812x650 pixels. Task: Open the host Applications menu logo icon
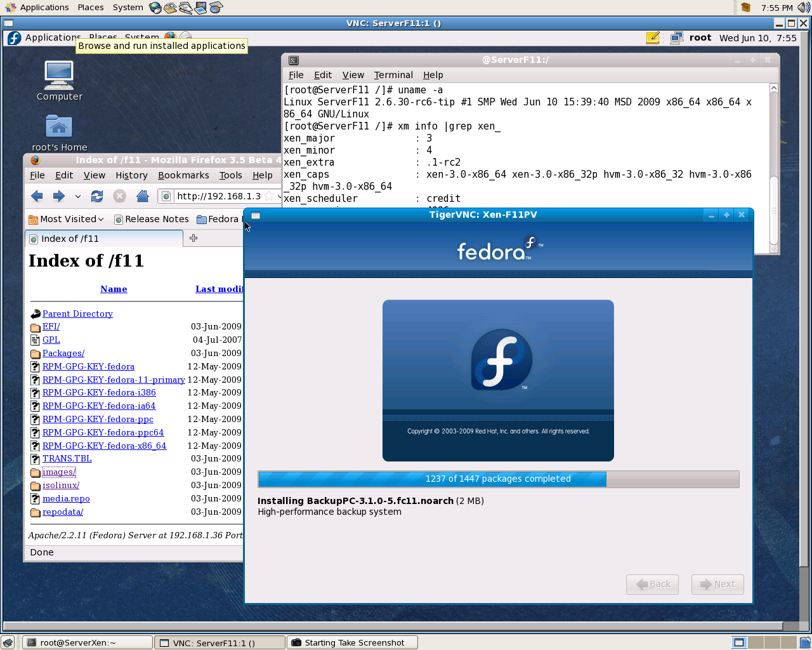click(10, 8)
